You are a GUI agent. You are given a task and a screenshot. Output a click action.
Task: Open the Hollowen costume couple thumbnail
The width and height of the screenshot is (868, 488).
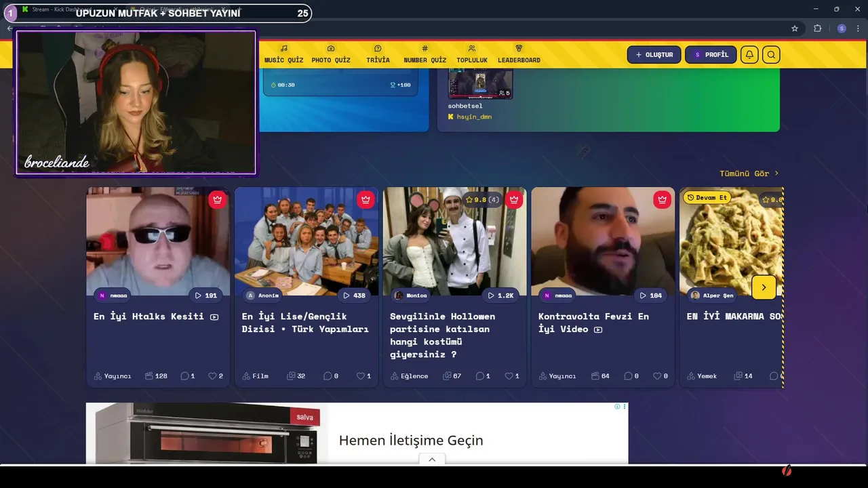[x=454, y=241]
